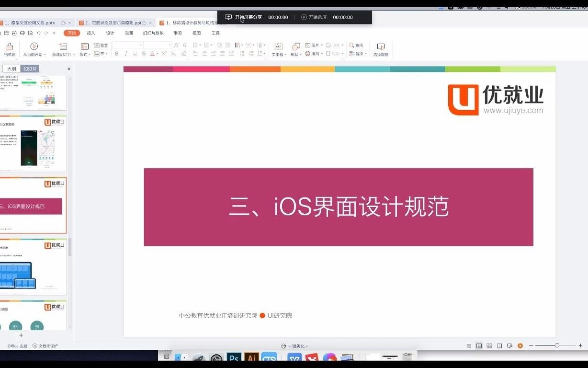Image resolution: width=588 pixels, height=368 pixels.
Task: Toggle bold formatting
Action: pos(116,53)
